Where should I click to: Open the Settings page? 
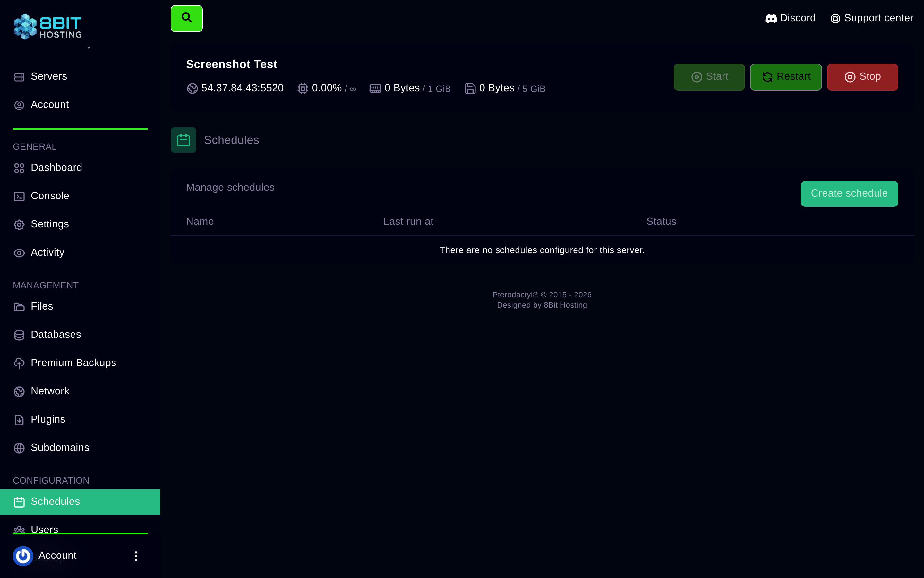(x=80, y=224)
